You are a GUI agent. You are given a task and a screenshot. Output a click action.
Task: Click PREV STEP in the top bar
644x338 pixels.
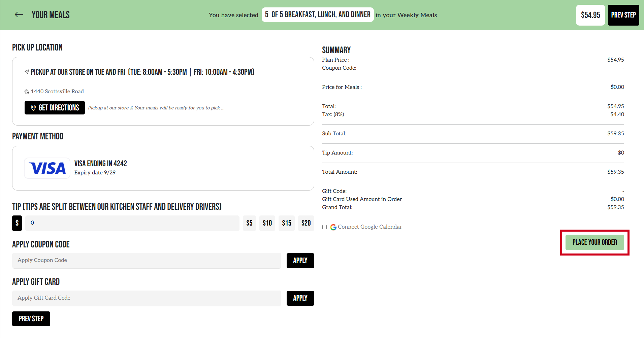[x=623, y=15]
